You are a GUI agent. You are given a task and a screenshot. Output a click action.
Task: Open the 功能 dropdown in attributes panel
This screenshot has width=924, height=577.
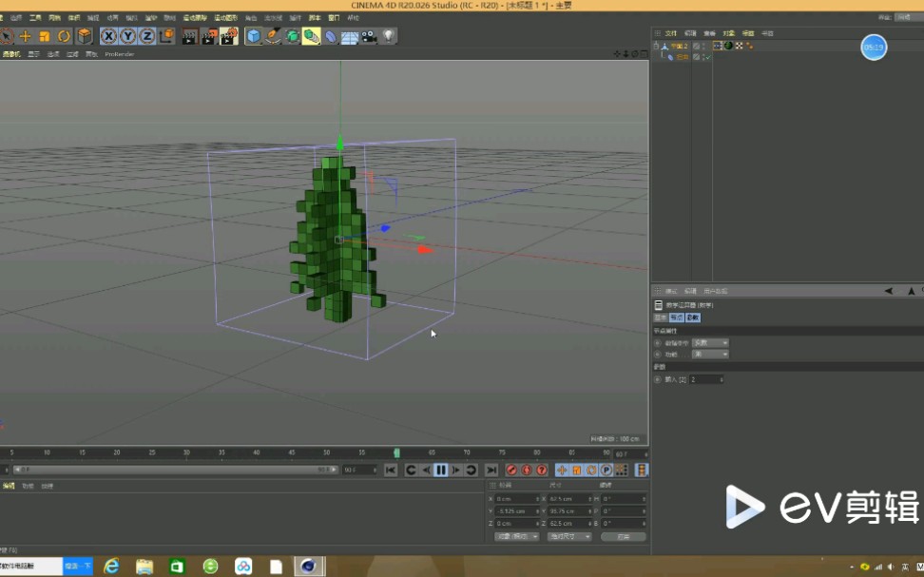[x=709, y=354]
